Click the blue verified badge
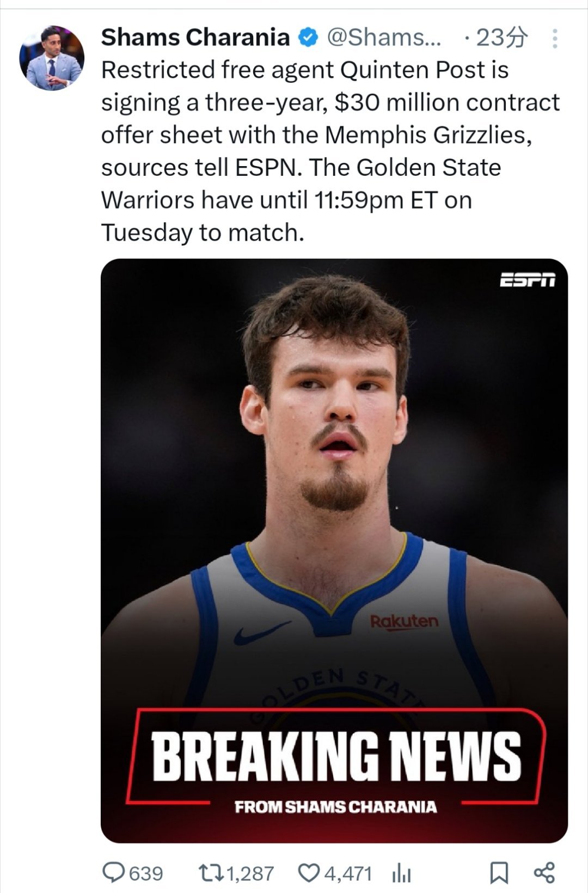Viewport: 588px width, 893px height. click(308, 38)
